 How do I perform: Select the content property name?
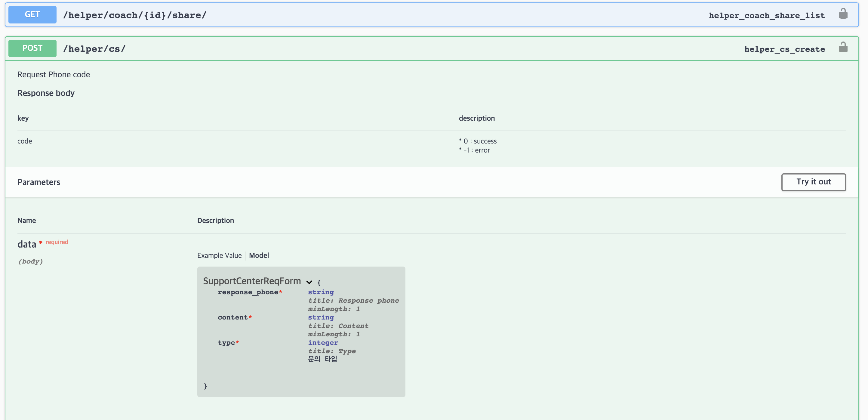(x=232, y=317)
